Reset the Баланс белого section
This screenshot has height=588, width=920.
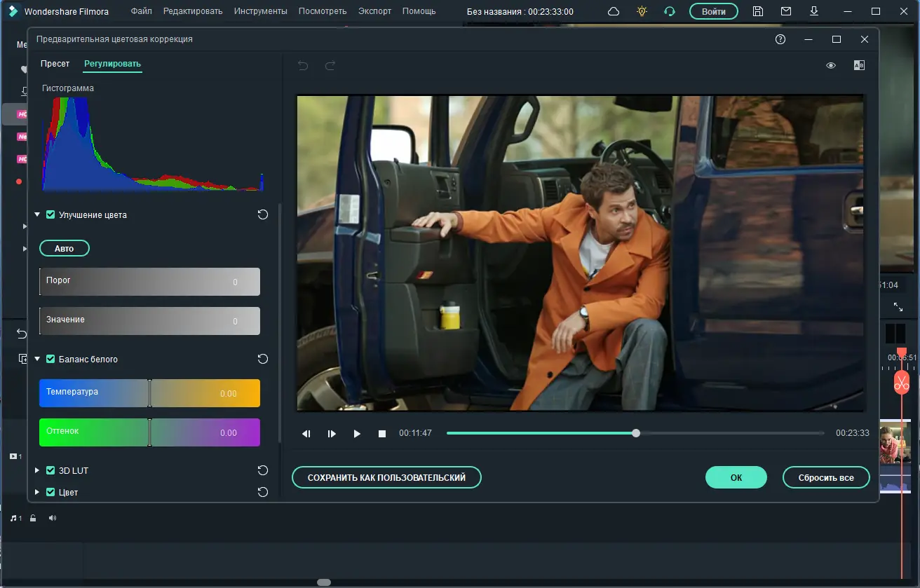pos(263,359)
